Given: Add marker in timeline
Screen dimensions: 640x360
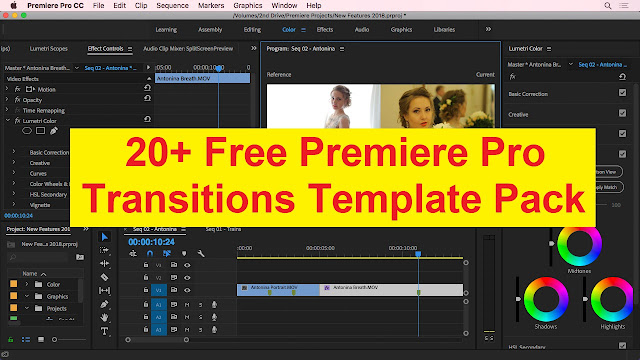Looking at the screenshot, I should tap(184, 253).
